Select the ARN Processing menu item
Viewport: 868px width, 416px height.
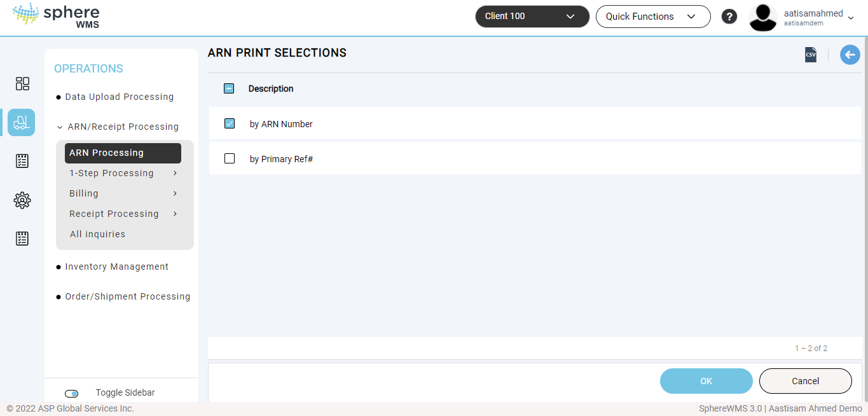point(123,153)
